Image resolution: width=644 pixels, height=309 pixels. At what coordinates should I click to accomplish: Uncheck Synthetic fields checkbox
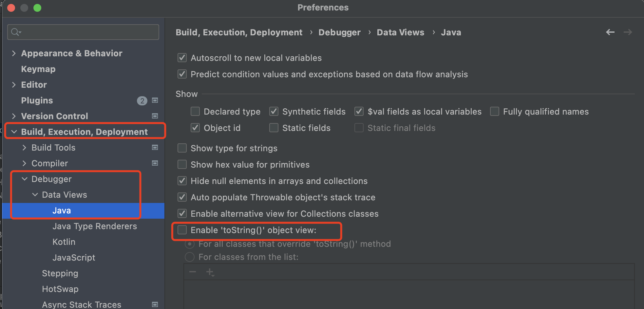tap(274, 112)
